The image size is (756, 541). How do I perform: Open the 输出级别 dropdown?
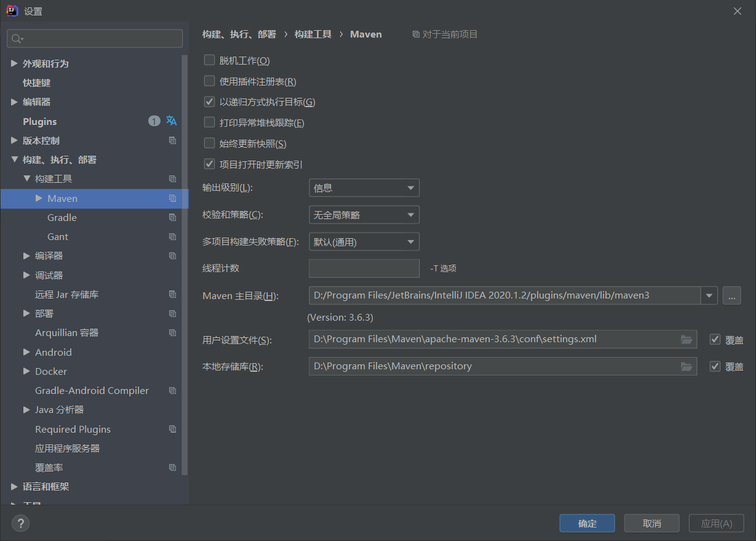(x=364, y=188)
